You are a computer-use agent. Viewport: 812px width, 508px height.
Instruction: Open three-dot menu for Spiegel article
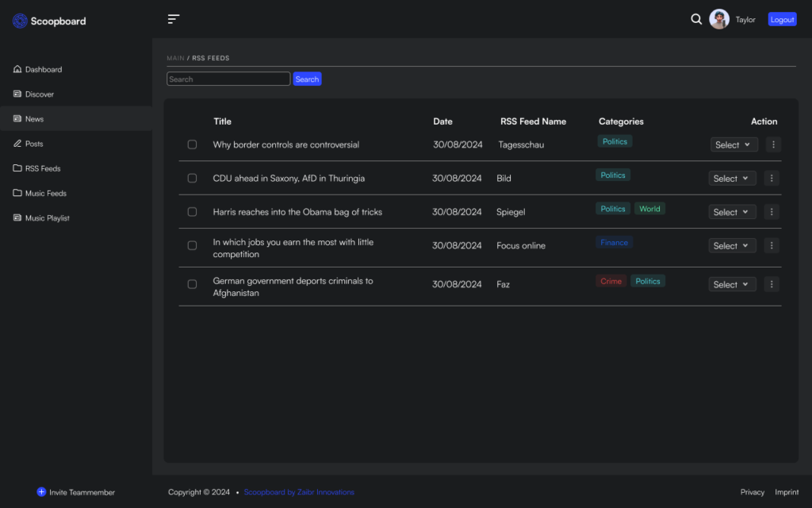[x=772, y=212]
